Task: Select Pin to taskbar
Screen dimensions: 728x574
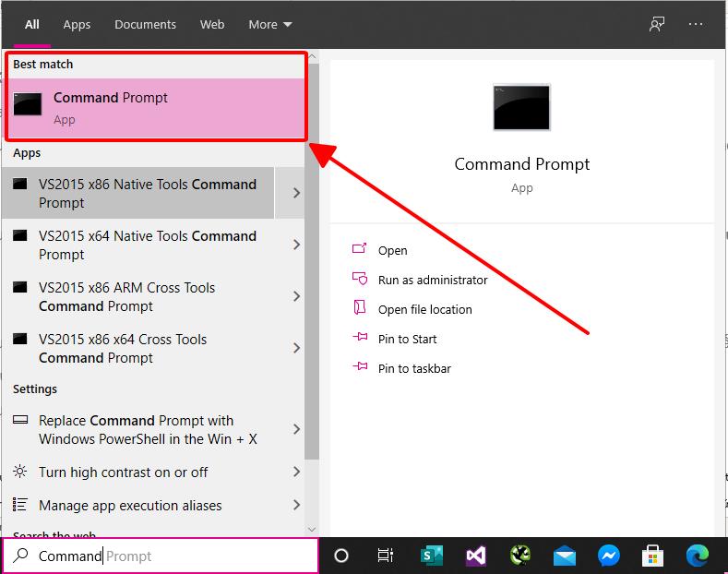Action: point(414,369)
